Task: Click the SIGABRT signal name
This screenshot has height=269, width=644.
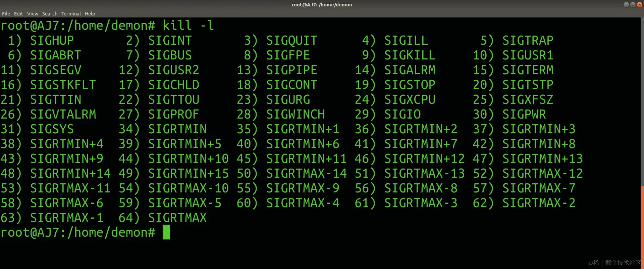Action: coord(56,55)
